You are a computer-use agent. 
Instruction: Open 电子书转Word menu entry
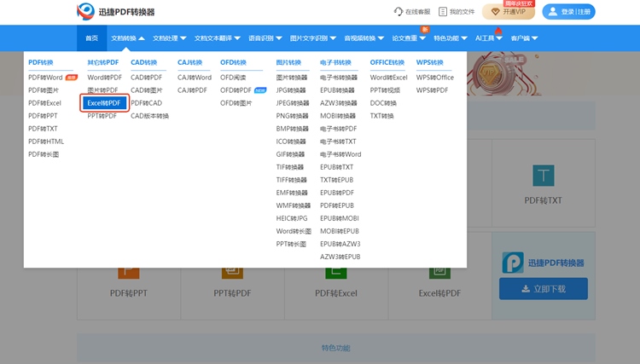(x=340, y=154)
